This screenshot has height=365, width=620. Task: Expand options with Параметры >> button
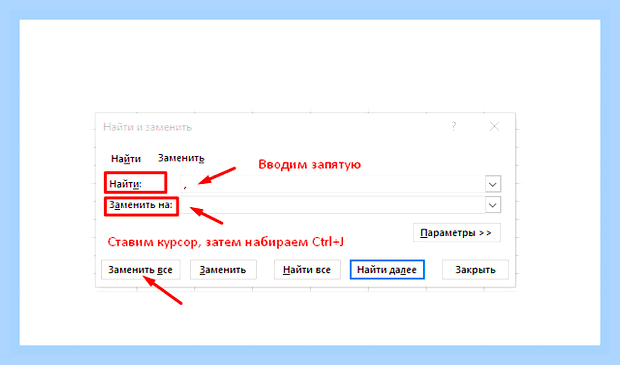coord(457,233)
